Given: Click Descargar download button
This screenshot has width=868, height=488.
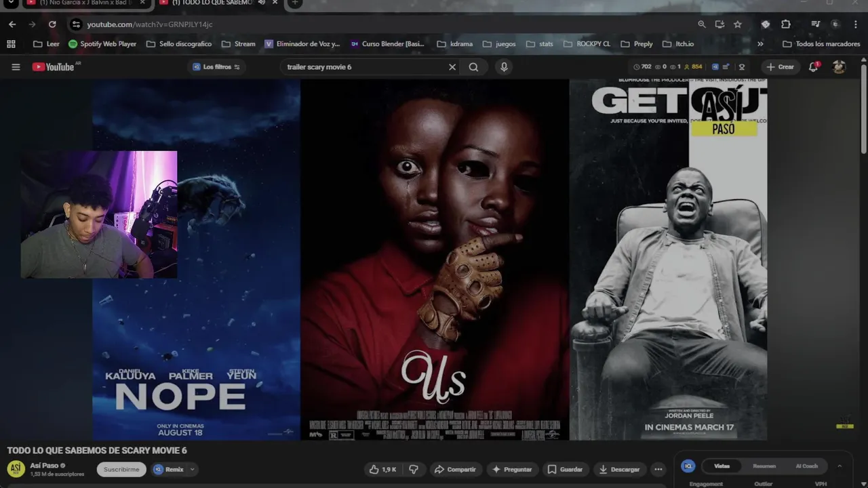Looking at the screenshot, I should pos(619,469).
